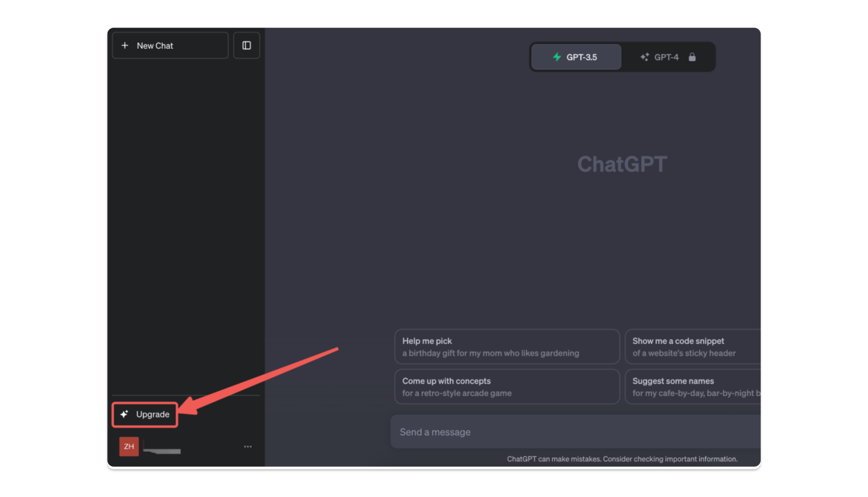Choose the 'Help me pick' suggestion card
Viewport: 868px width, 497px height.
[x=506, y=347]
